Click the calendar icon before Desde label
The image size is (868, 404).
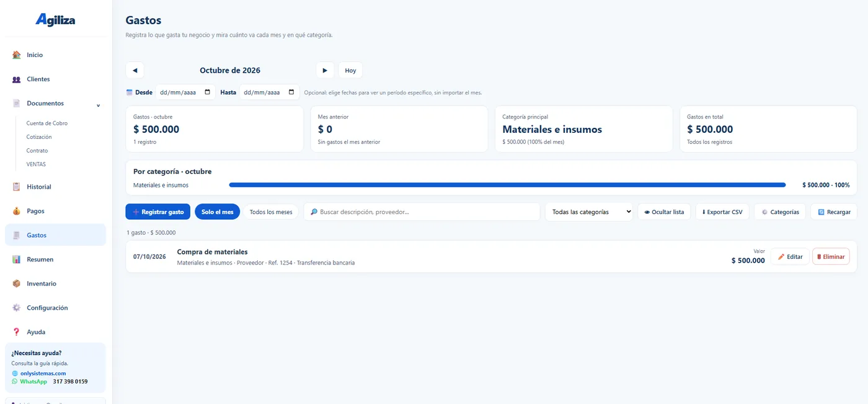point(130,92)
